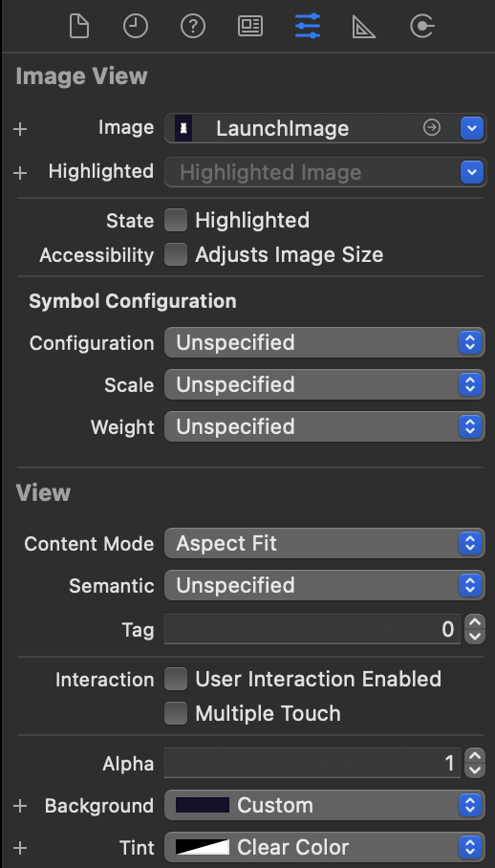The width and height of the screenshot is (495, 868).
Task: Select the Attributes inspector icon
Action: coord(308,26)
